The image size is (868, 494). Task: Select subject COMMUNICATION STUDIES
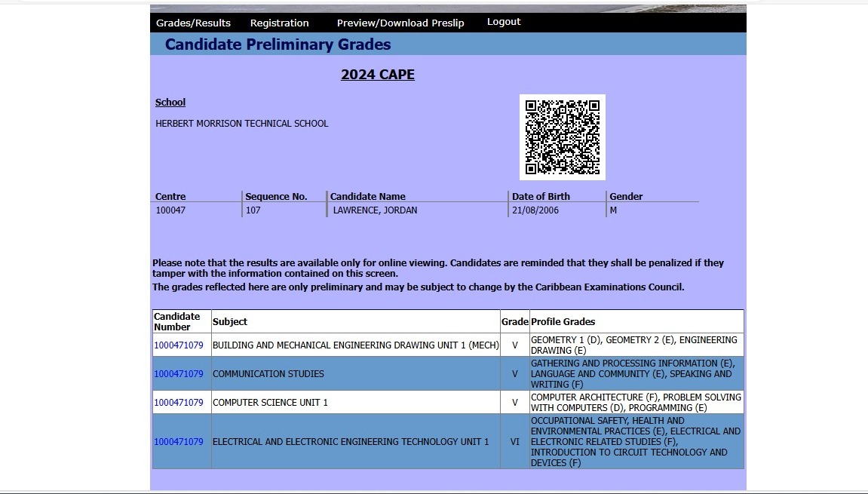[268, 374]
